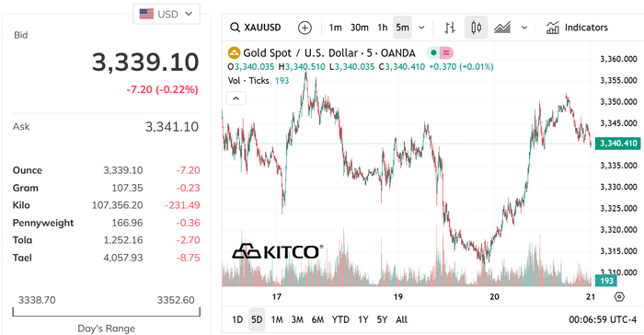The height and width of the screenshot is (335, 644).
Task: Expand the chart style dropdown arrow
Action: point(524,28)
